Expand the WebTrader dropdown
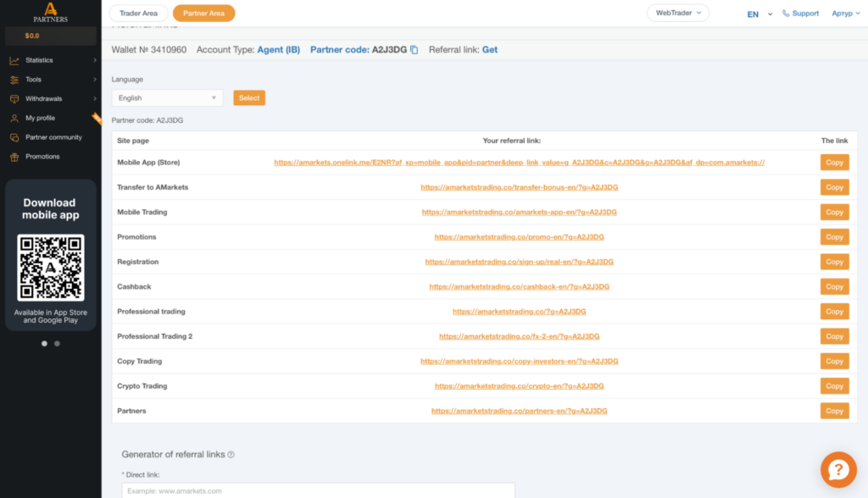 [677, 13]
